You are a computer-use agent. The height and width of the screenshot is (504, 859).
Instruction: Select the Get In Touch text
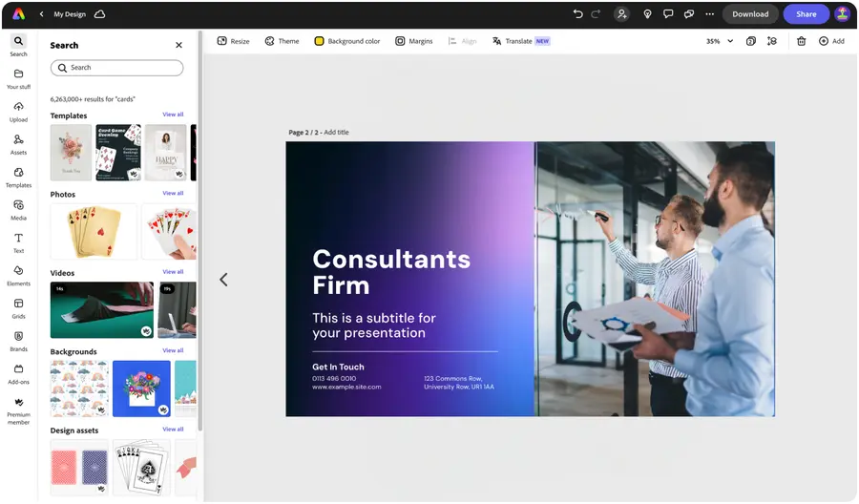tap(338, 367)
